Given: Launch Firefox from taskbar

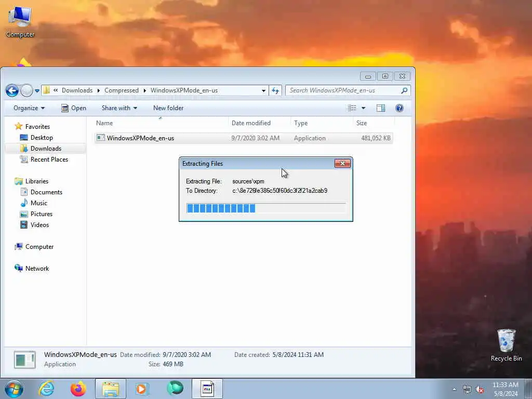Looking at the screenshot, I should [x=78, y=389].
